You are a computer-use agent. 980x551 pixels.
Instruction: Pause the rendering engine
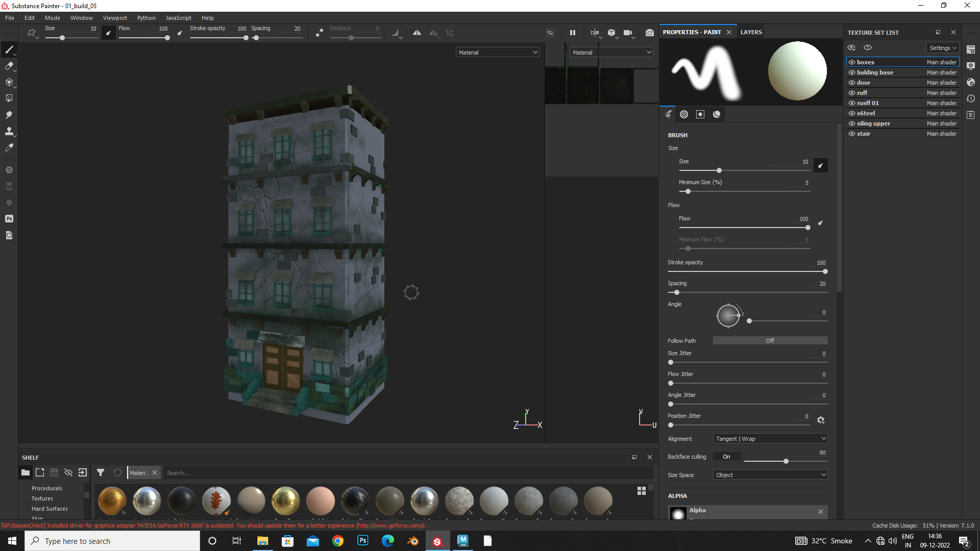click(x=573, y=32)
